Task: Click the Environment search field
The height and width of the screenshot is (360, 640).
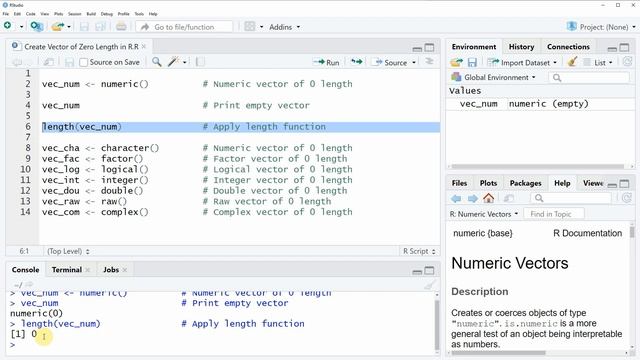Action: coord(589,78)
